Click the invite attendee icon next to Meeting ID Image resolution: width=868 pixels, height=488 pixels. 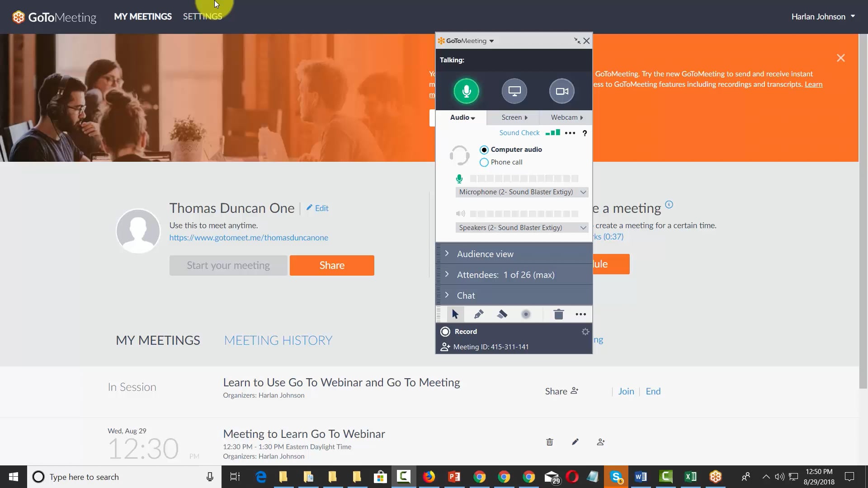click(445, 347)
